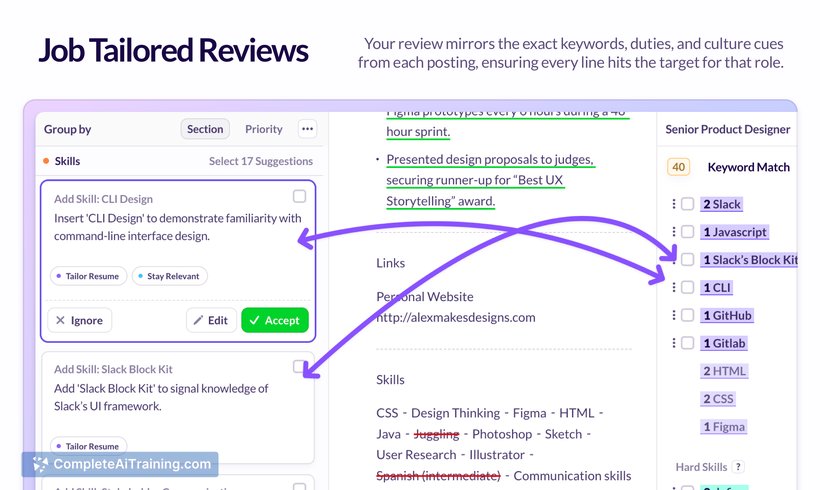This screenshot has height=490, width=820.
Task: Click the Senior Product Designer job title
Action: coord(727,129)
